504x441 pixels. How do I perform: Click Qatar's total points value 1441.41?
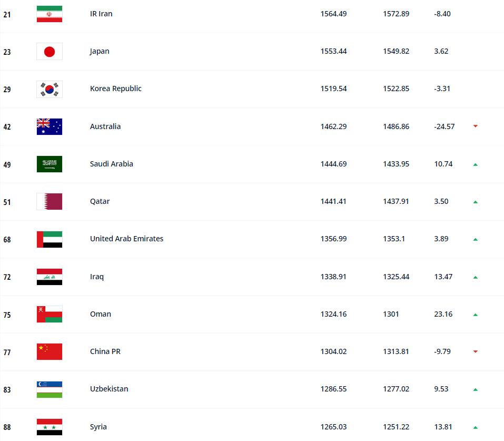tap(333, 201)
